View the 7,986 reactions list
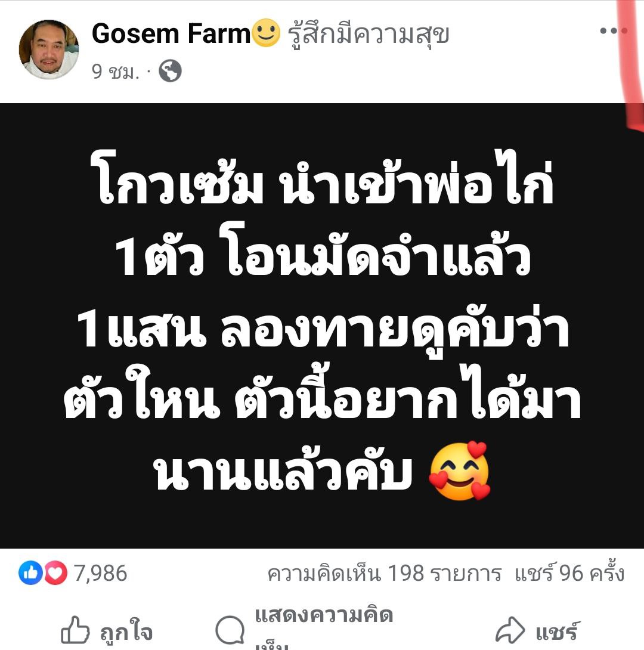 point(101,573)
